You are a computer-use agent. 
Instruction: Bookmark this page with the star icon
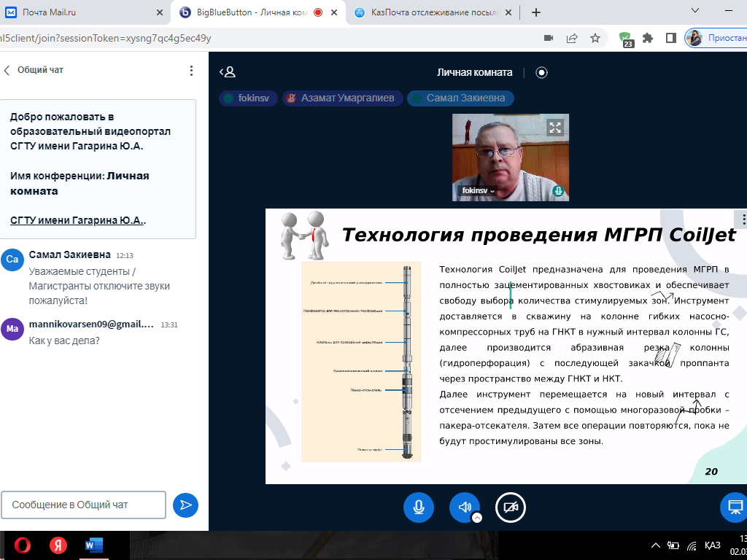(595, 38)
